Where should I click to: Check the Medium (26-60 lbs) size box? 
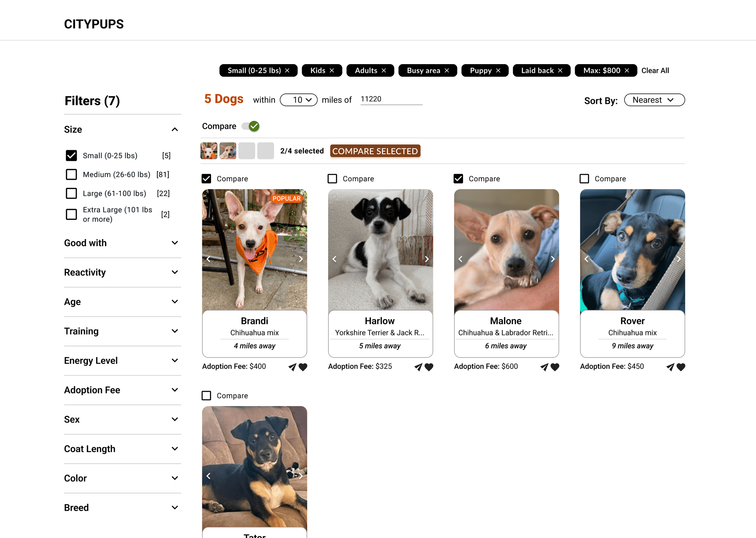click(x=71, y=174)
